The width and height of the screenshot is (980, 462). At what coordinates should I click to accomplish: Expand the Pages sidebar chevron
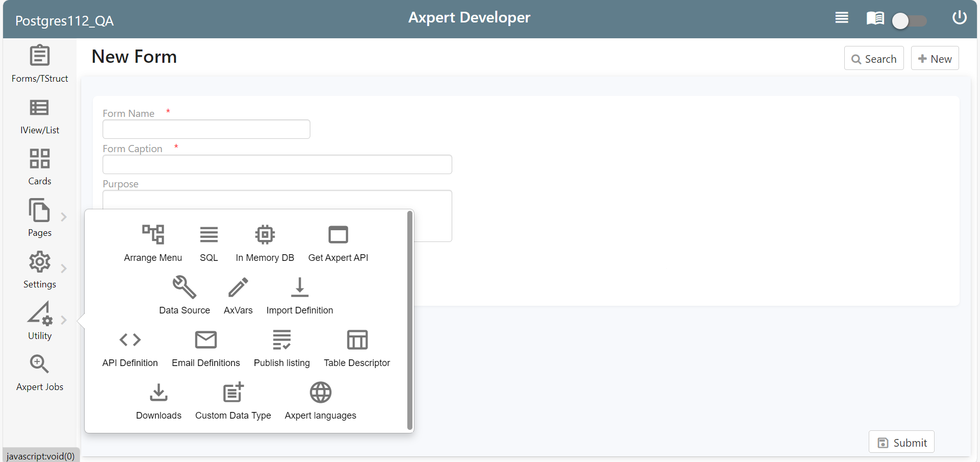64,216
